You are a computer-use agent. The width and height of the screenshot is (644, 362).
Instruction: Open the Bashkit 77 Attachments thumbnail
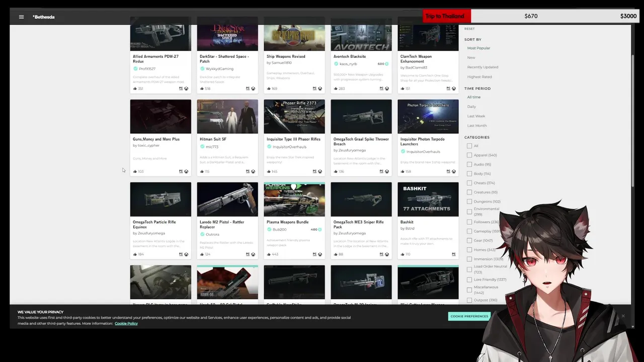coord(428,199)
